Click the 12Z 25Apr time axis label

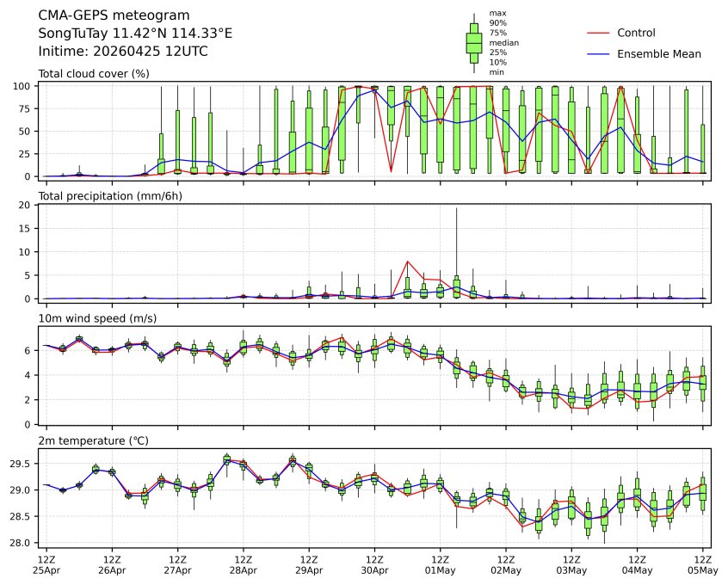pyautogui.click(x=46, y=565)
